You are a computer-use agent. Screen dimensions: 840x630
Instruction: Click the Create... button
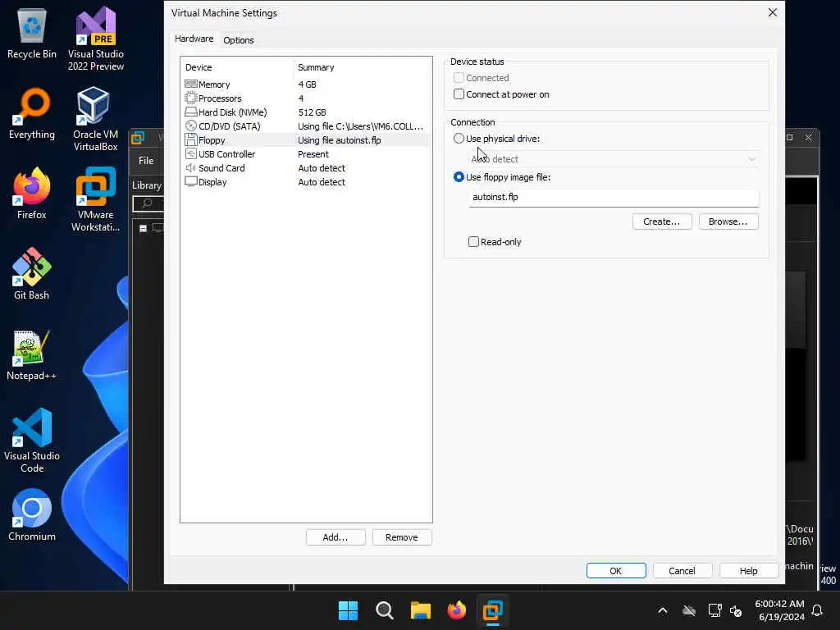662,221
